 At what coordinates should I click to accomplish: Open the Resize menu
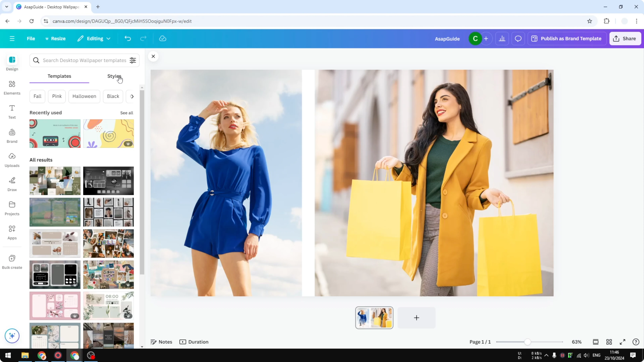55,38
